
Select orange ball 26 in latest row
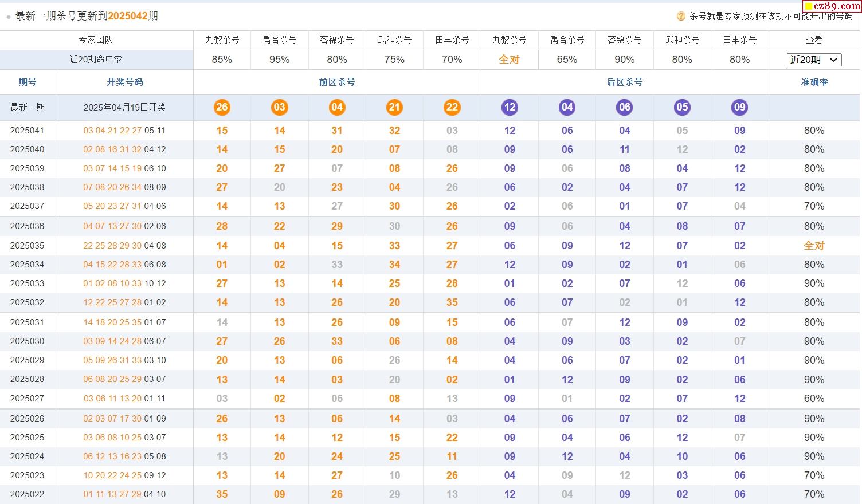click(222, 107)
